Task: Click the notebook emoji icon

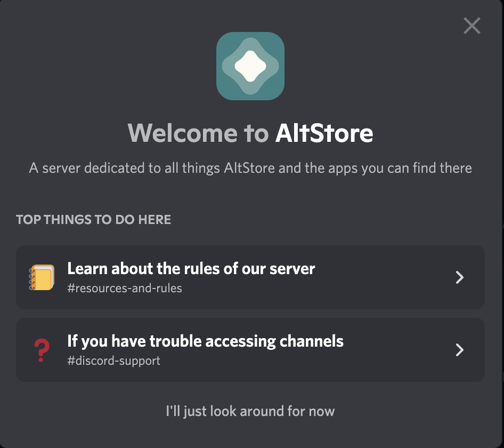Action: 41,277
